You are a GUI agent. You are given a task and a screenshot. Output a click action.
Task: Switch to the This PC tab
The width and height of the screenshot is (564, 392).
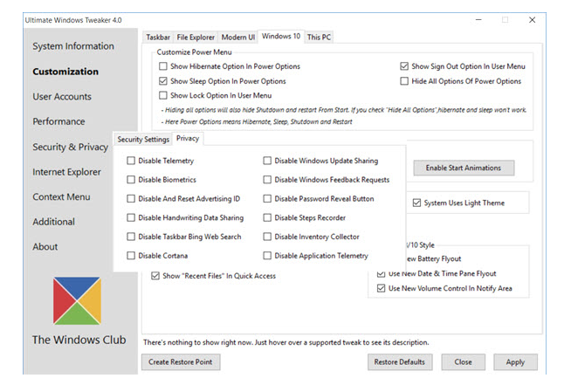319,37
